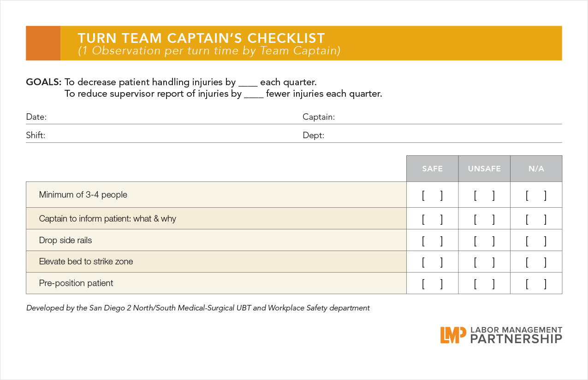Check N/A for Pre-position patient

[536, 284]
